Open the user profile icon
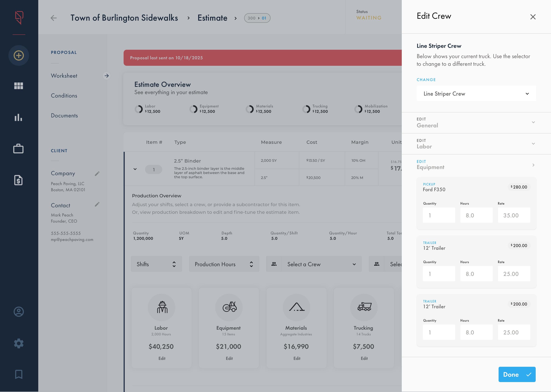 coord(19,312)
